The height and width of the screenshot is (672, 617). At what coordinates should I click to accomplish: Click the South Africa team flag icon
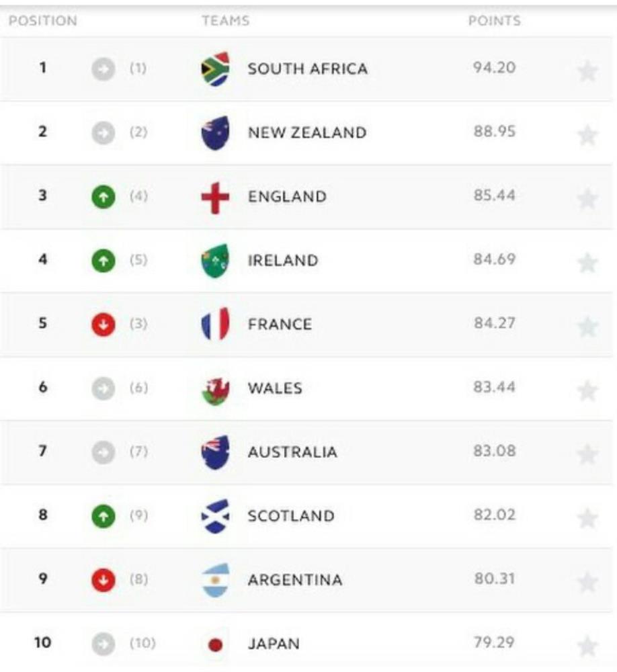[x=215, y=69]
